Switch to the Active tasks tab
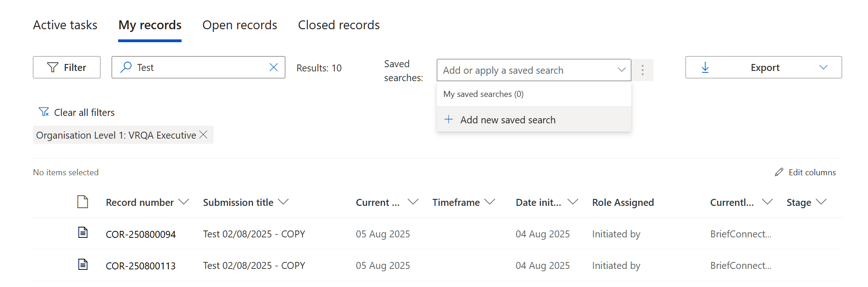 [65, 25]
